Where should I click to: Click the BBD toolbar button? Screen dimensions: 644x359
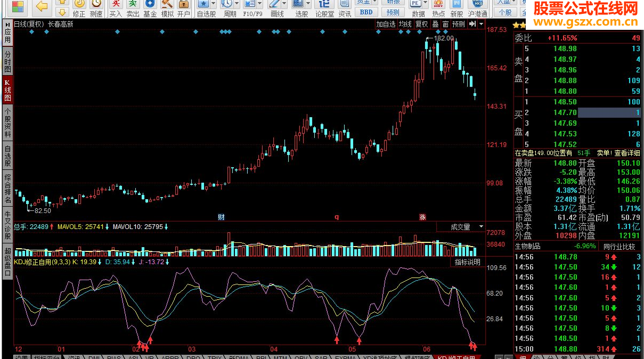pos(366,12)
